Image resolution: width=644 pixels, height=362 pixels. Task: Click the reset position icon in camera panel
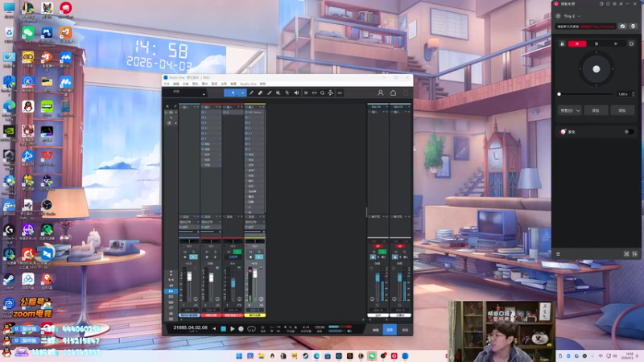click(x=631, y=43)
